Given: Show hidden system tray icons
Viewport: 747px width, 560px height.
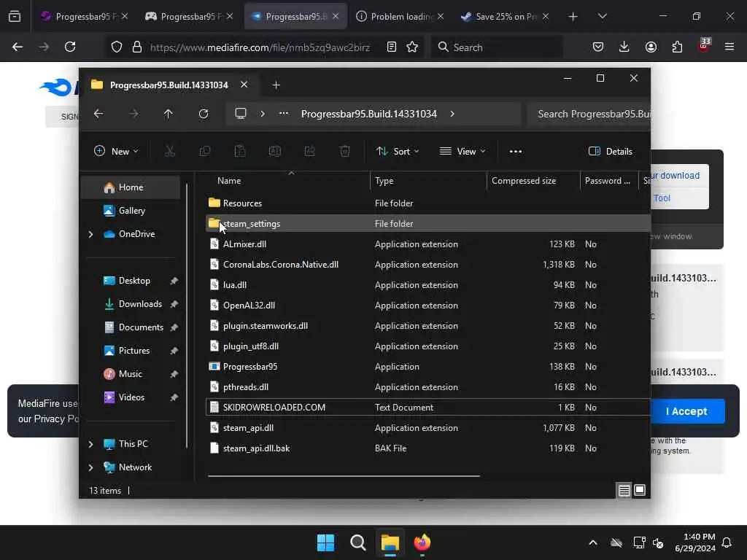Looking at the screenshot, I should 592,542.
